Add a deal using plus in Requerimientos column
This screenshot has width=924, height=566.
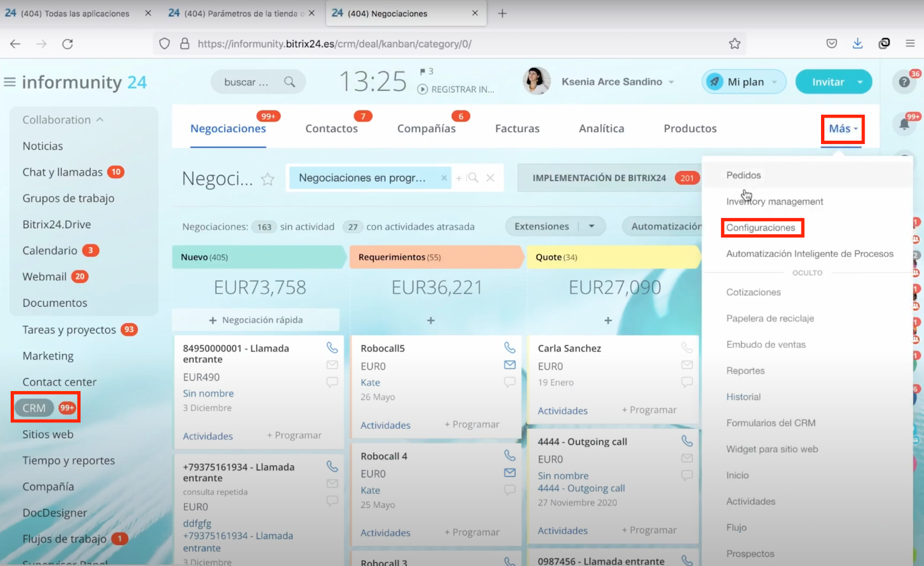(431, 320)
